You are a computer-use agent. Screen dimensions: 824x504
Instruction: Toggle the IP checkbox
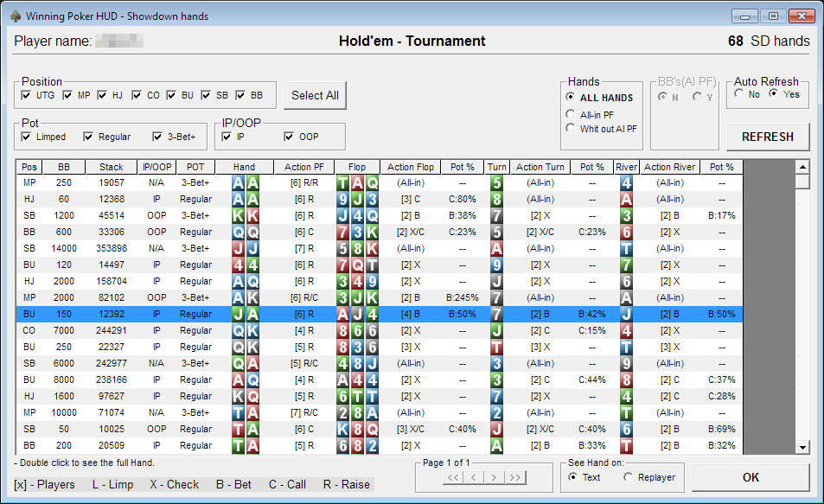[227, 137]
